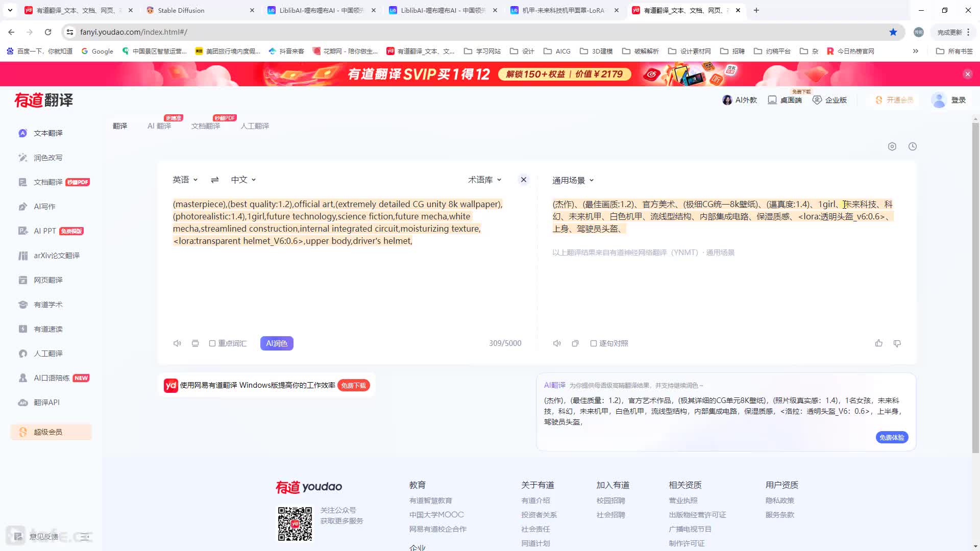Open target language 中文 dropdown
Image resolution: width=980 pixels, height=551 pixels.
(x=243, y=180)
